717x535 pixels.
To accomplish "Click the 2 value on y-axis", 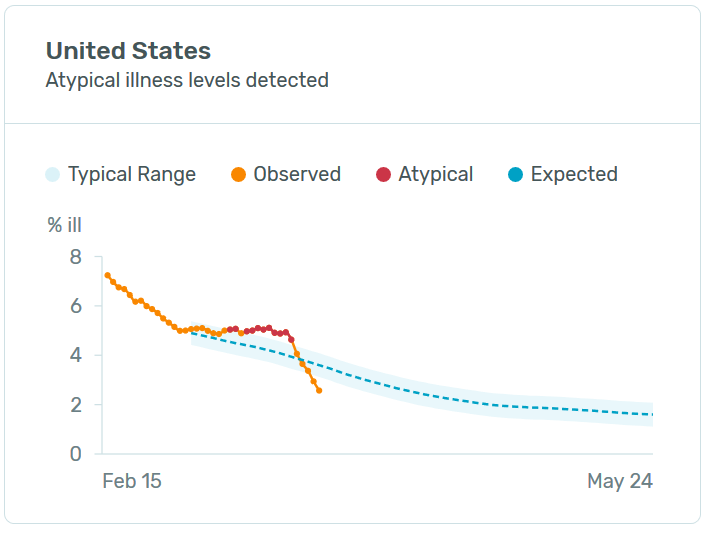I will click(75, 405).
